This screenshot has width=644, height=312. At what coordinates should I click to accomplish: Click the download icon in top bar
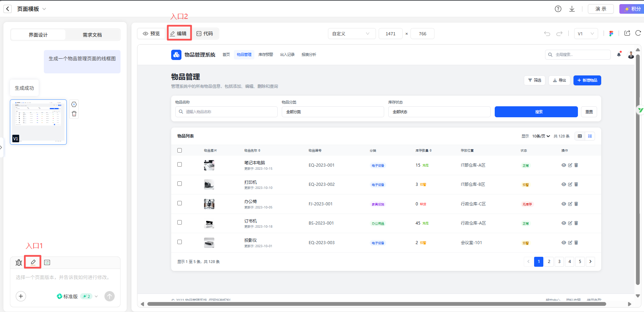[572, 9]
